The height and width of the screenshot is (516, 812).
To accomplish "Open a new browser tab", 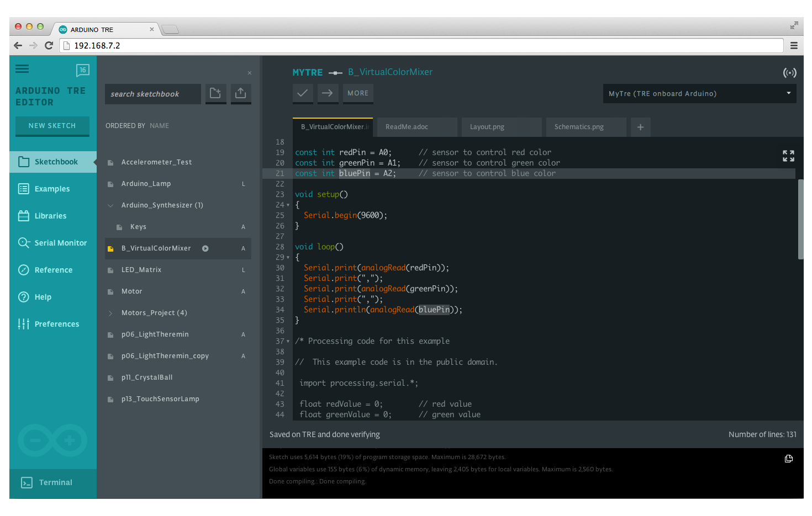I will 170,29.
